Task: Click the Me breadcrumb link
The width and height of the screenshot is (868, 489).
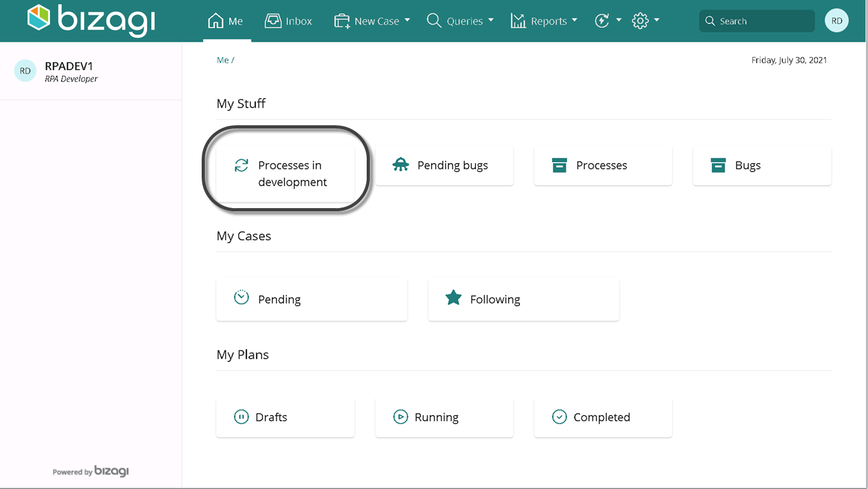Action: click(223, 60)
